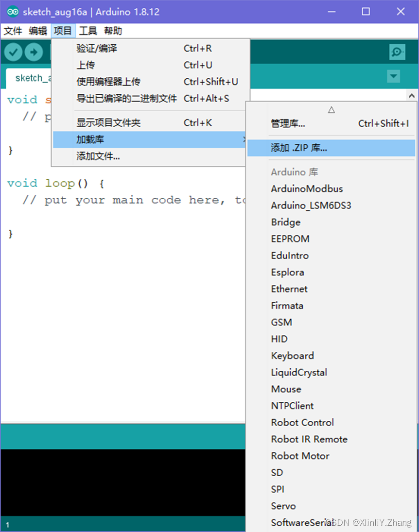Include the HID library
The image size is (419, 532).
331,339
